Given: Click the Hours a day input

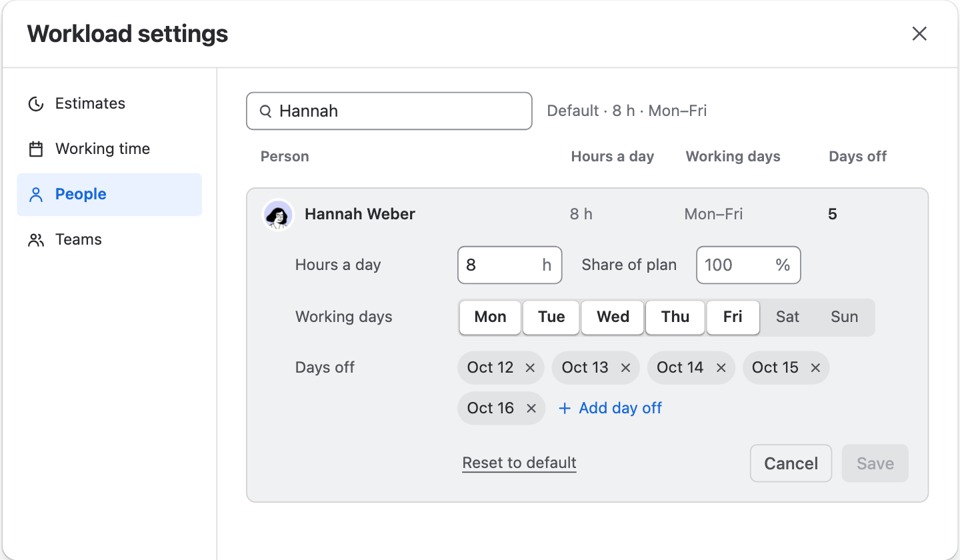Looking at the screenshot, I should (x=510, y=265).
